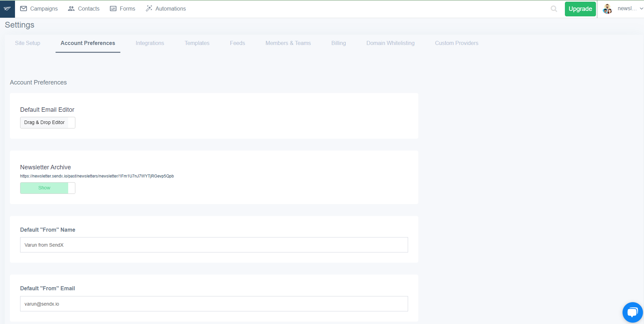Screen dimensions: 644x324
Task: Open search with the magnifier icon
Action: pos(554,9)
